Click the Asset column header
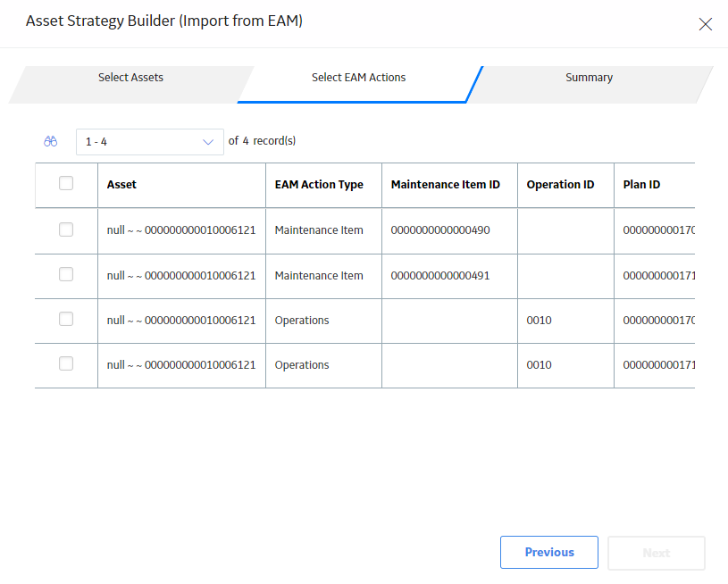The image size is (728, 584). coord(181,185)
